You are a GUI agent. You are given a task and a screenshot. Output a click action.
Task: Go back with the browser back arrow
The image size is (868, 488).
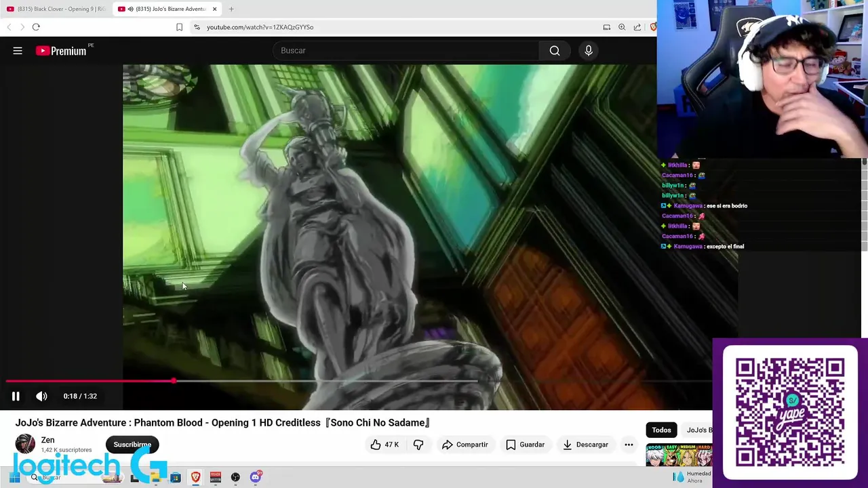tap(9, 27)
